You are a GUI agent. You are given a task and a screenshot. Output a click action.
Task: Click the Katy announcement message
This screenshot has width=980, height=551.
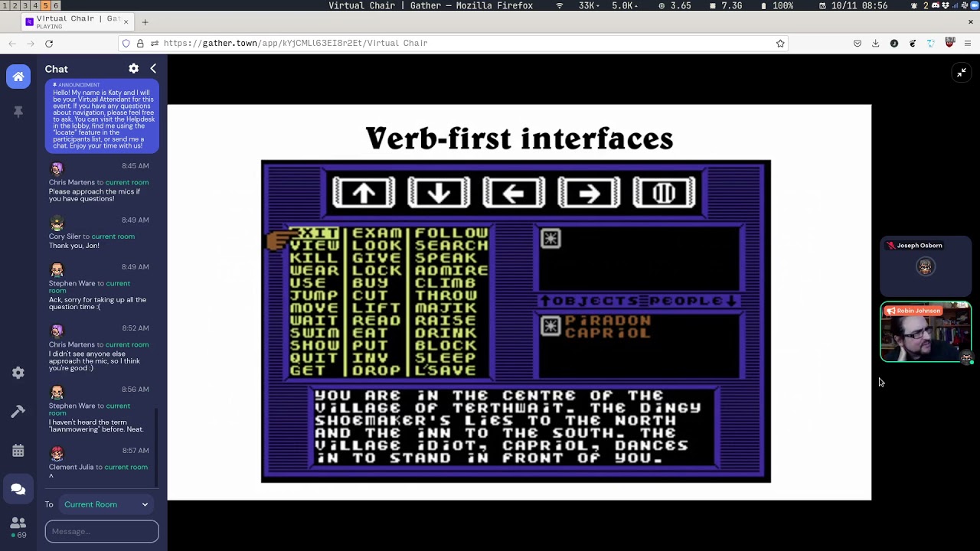point(102,116)
